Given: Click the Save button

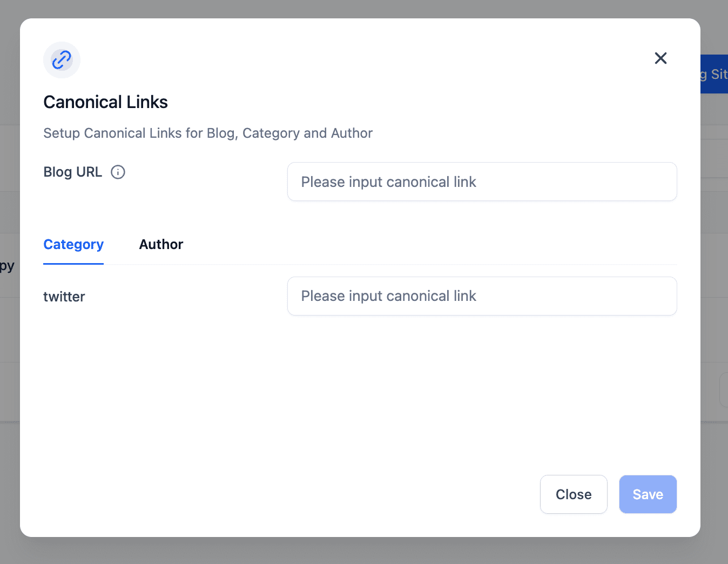Looking at the screenshot, I should (648, 494).
